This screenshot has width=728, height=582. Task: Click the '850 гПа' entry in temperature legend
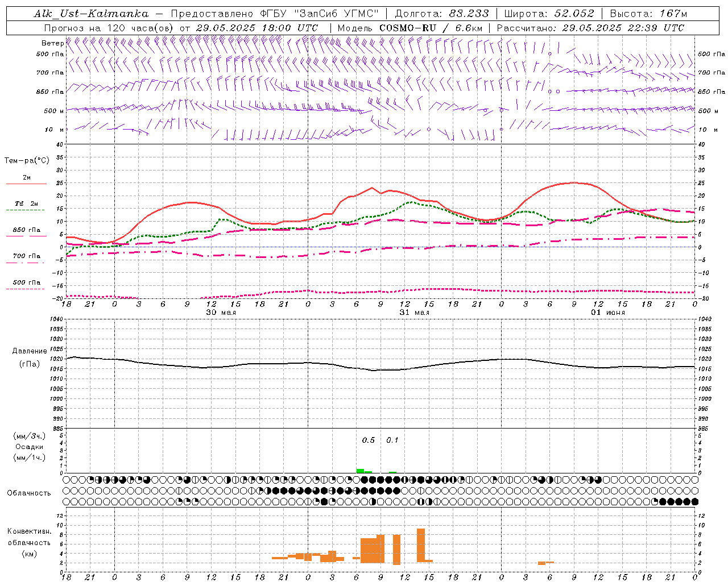(x=27, y=230)
